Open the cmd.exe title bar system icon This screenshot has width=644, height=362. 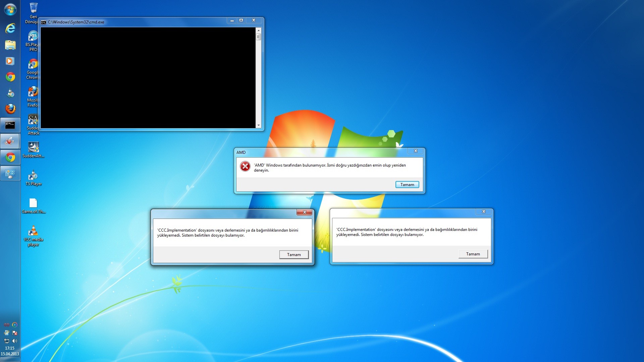[x=44, y=22]
